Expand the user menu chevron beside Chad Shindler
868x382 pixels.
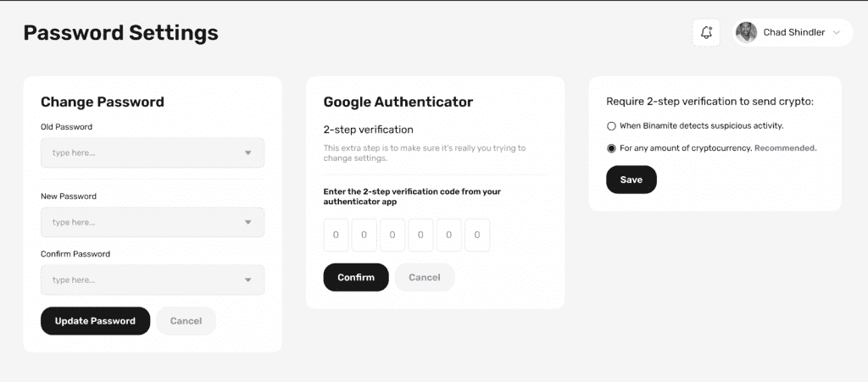837,33
